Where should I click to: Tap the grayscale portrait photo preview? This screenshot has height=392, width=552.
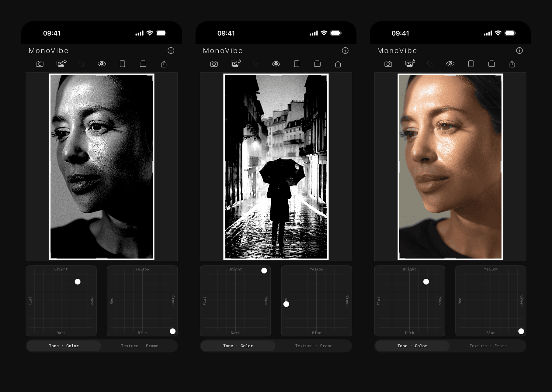point(102,167)
